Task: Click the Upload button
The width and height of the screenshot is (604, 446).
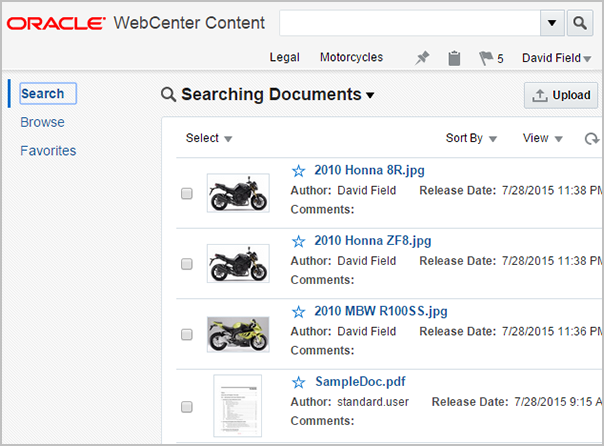Action: [560, 95]
